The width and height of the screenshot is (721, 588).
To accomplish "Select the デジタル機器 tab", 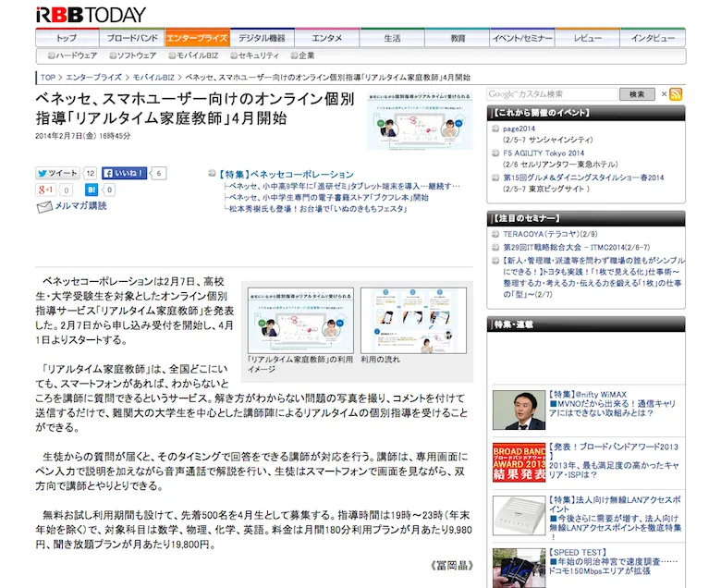I will pos(263,38).
